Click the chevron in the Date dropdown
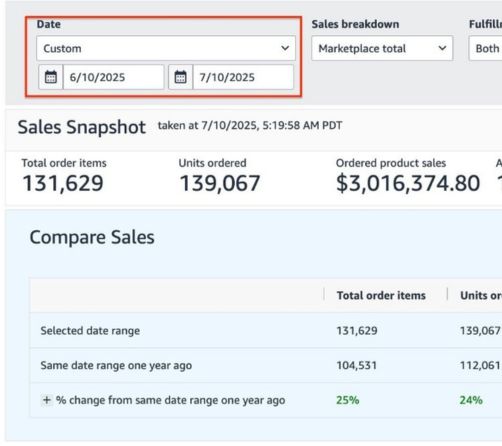Image resolution: width=502 pixels, height=446 pixels. coord(285,48)
